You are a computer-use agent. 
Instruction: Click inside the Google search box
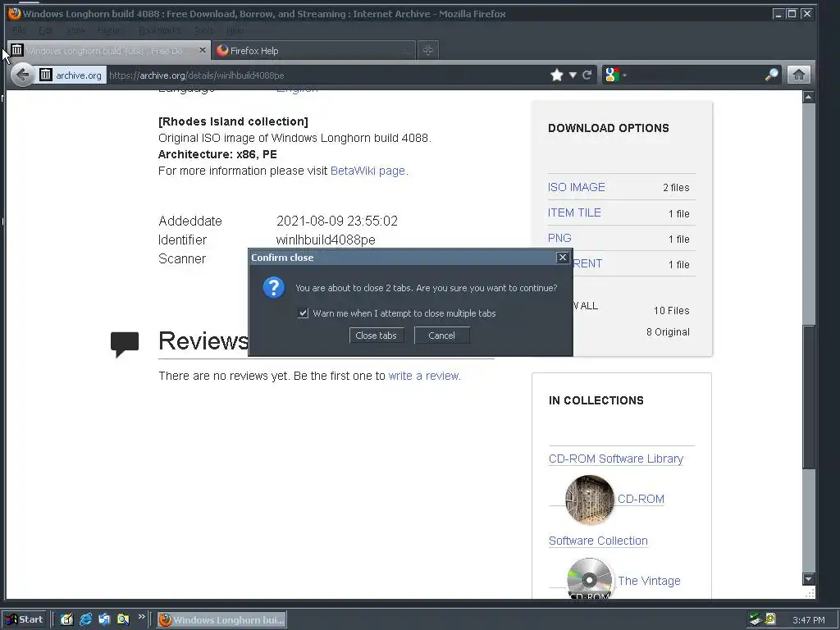[696, 75]
